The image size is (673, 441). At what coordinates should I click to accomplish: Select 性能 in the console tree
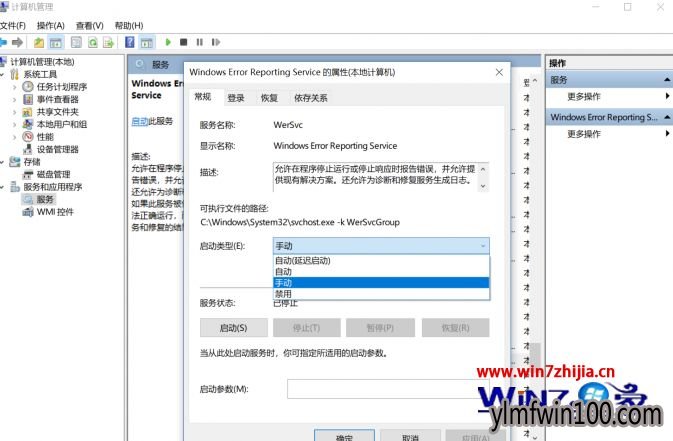[x=45, y=137]
